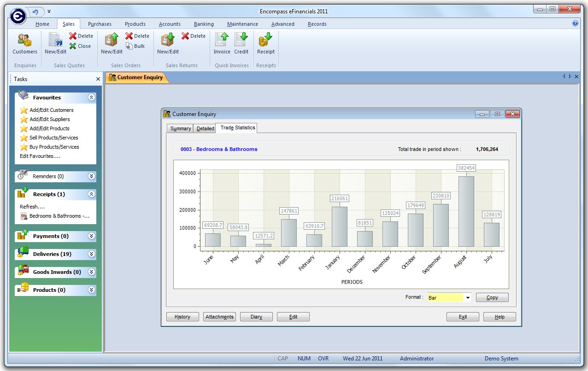Create a quick Credit note
The width and height of the screenshot is (588, 371).
click(x=241, y=44)
